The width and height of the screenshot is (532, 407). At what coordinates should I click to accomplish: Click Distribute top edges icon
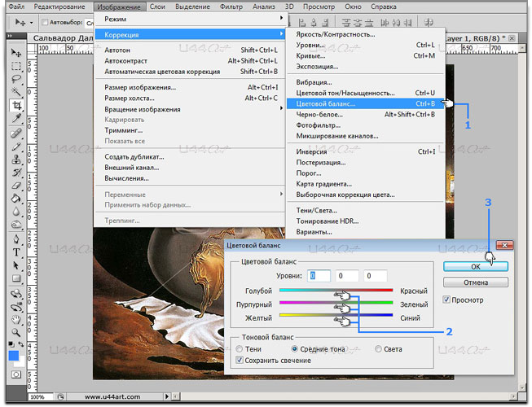[346, 23]
